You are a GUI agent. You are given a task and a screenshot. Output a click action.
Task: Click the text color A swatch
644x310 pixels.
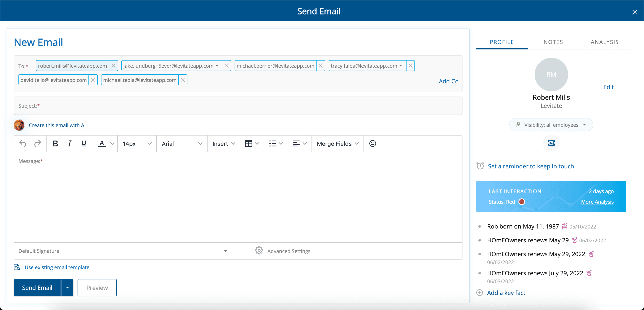[102, 143]
